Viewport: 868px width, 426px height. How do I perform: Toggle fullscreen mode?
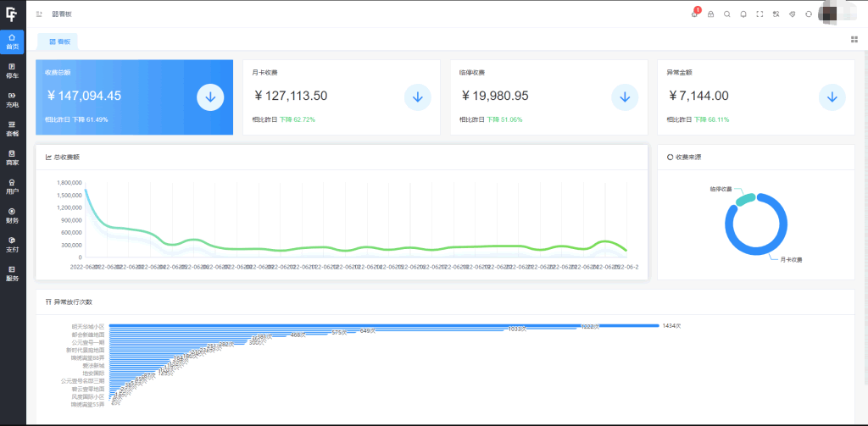(x=759, y=14)
